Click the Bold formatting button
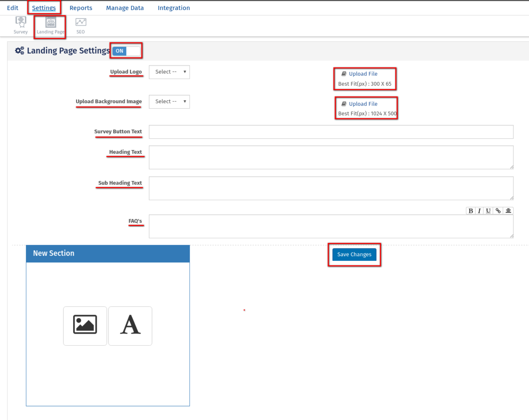 click(x=470, y=211)
